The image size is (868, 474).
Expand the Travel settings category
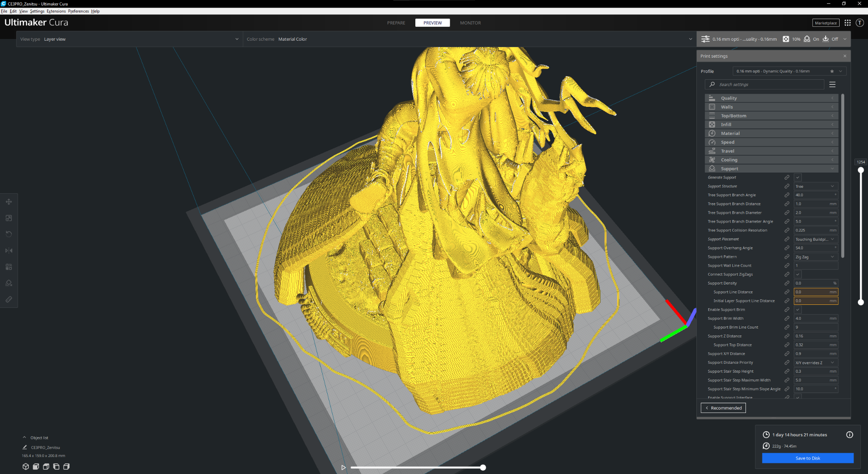[771, 151]
